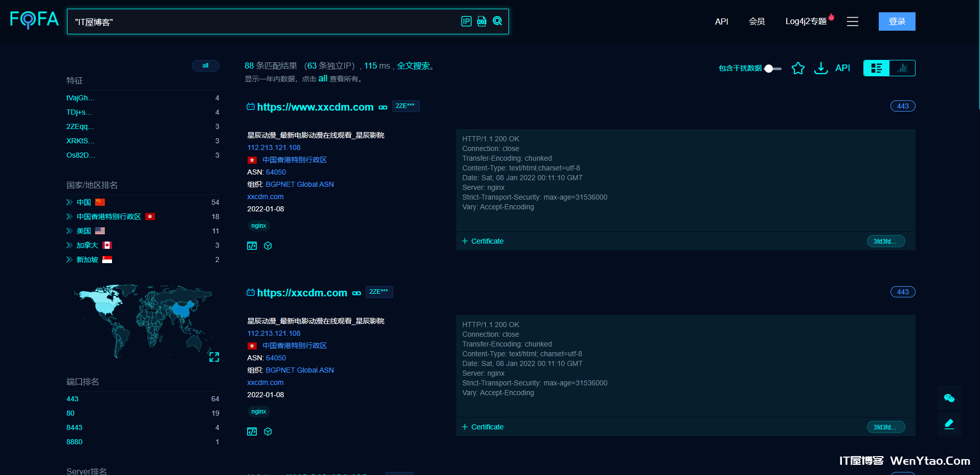Click the all filter pill
The image size is (980, 475).
click(x=206, y=66)
